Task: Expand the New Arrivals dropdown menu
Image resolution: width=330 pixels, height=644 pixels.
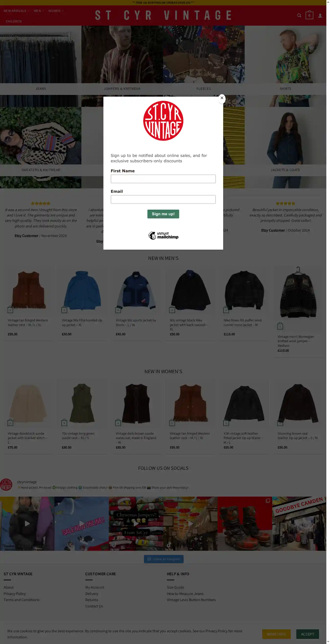Action: point(17,11)
